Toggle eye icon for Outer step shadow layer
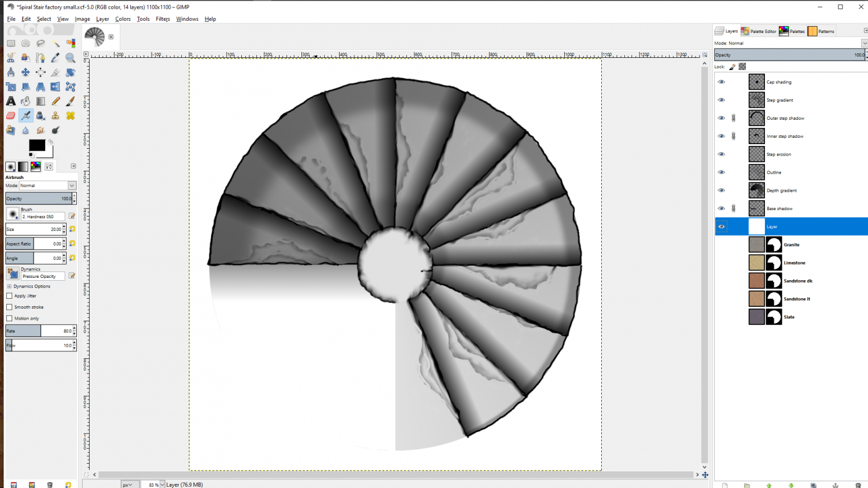 721,118
